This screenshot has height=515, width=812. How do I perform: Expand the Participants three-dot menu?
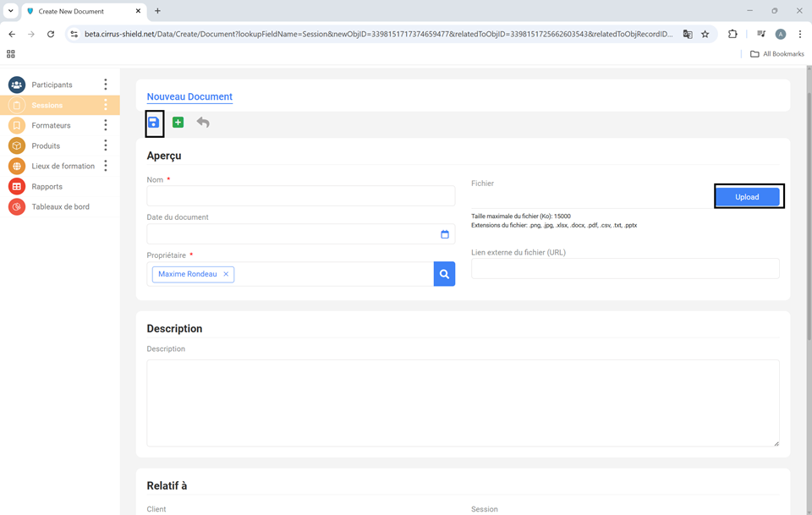pyautogui.click(x=106, y=85)
